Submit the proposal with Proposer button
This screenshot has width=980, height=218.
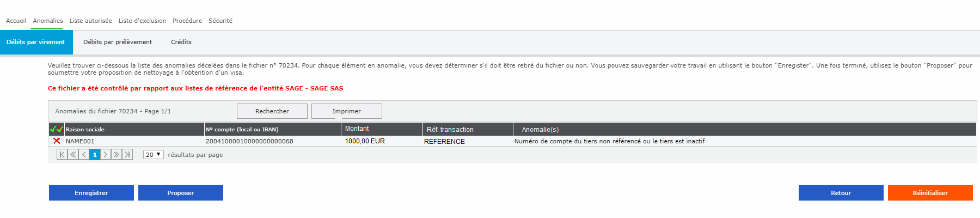pos(180,193)
